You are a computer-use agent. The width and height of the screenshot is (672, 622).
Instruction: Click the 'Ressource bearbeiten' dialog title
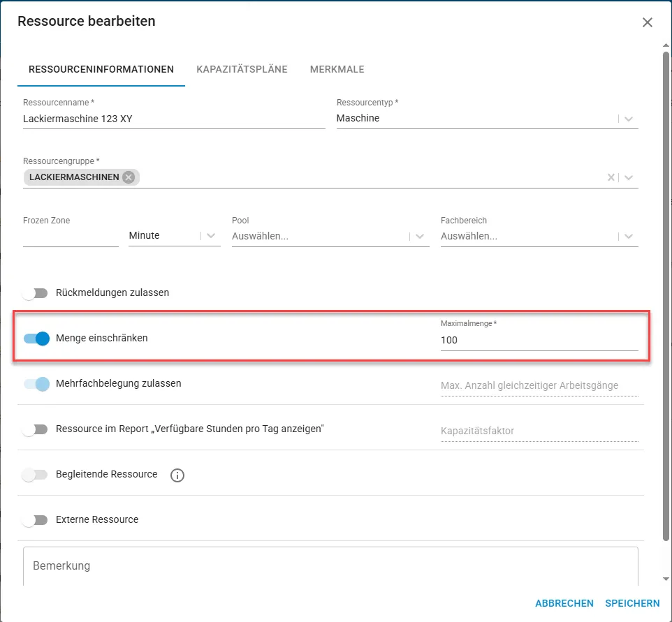coord(87,21)
